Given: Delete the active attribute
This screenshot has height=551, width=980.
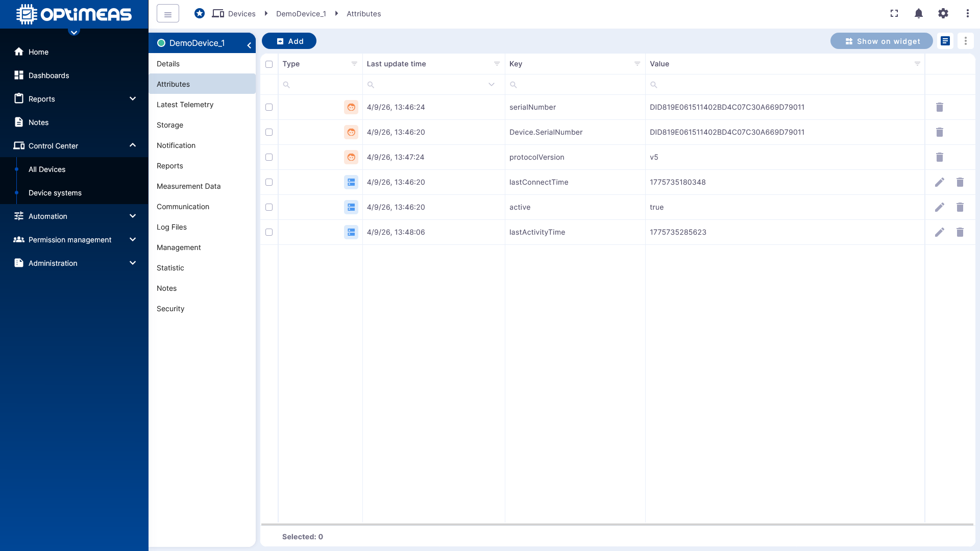Looking at the screenshot, I should 960,207.
